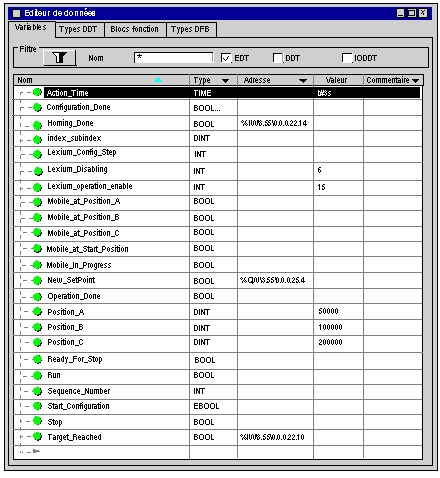
Task: Click the Nom filter input field
Action: coord(173,57)
